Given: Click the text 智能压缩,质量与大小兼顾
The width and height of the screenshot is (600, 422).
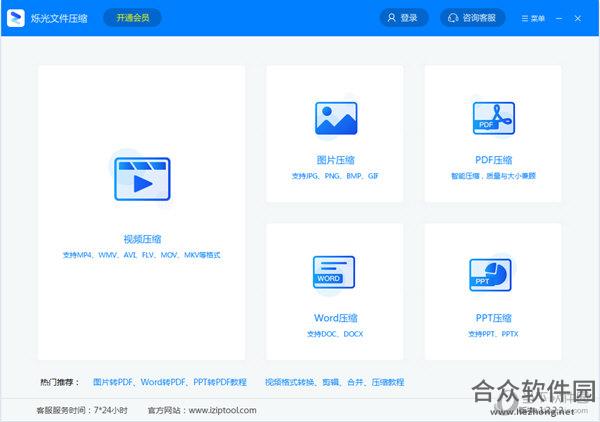Looking at the screenshot, I should [494, 176].
